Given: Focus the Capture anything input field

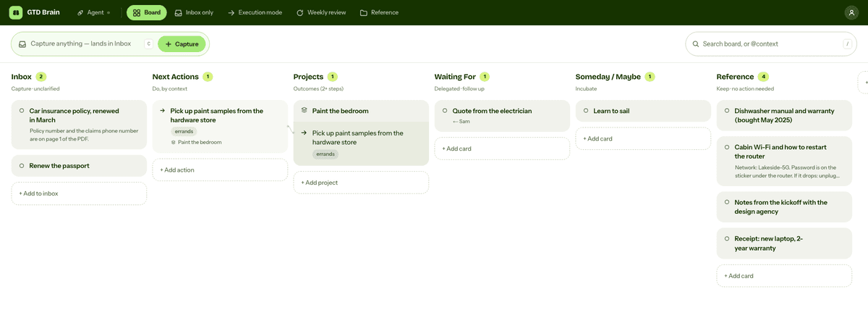Looking at the screenshot, I should pos(80,43).
